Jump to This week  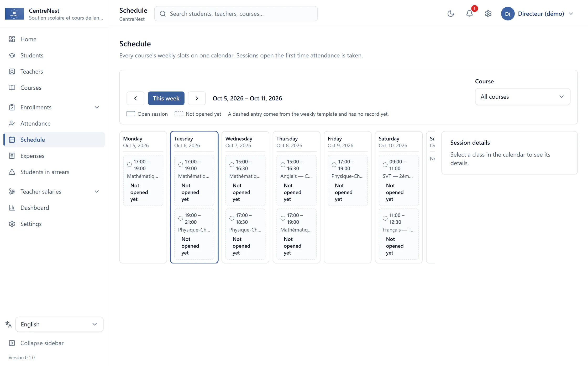[x=166, y=98]
